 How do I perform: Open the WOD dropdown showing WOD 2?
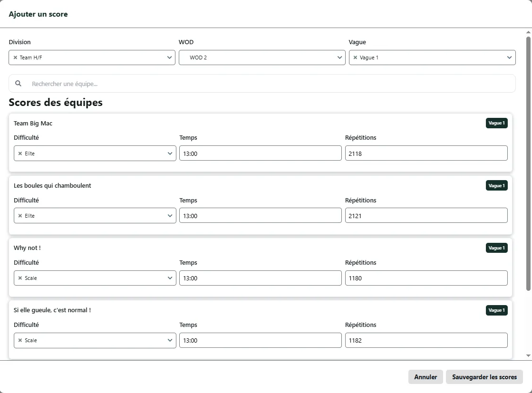point(261,58)
